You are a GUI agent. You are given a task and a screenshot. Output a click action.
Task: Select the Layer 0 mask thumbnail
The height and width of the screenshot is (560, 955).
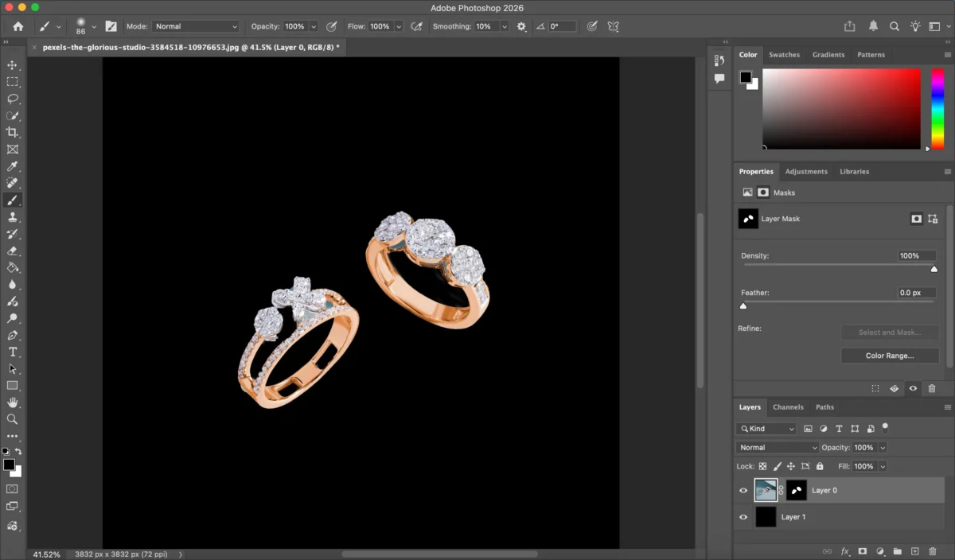pyautogui.click(x=797, y=491)
